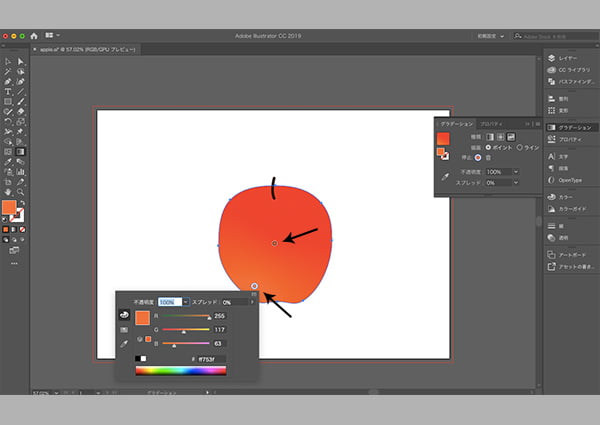Expand スプレッド dropdown in gradient panel
Image resolution: width=600 pixels, height=425 pixels.
point(516,183)
